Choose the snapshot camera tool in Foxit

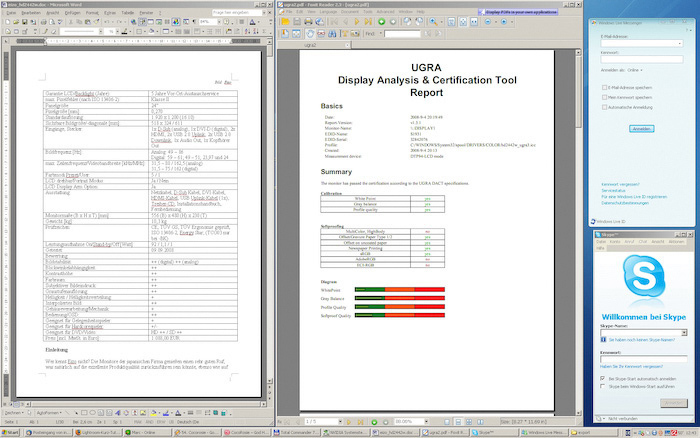pos(355,33)
